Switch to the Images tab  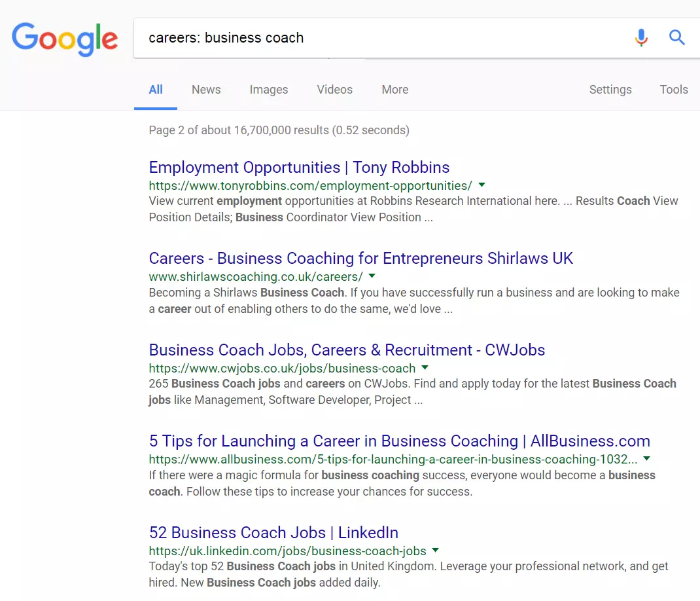tap(269, 90)
